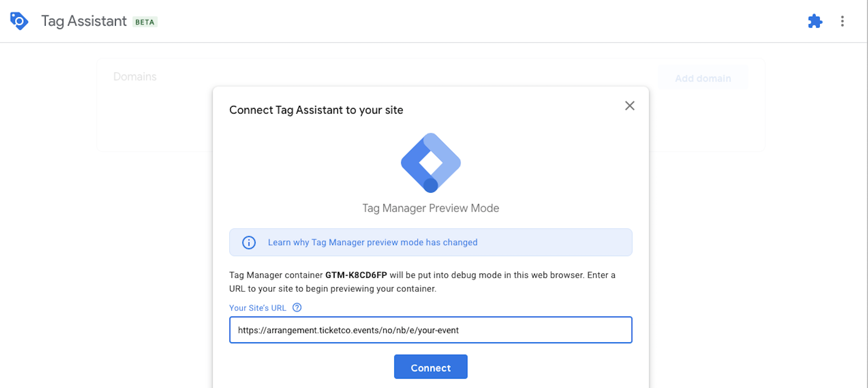Close the Connect Tag Assistant dialog
This screenshot has height=388, width=868.
pos(629,106)
